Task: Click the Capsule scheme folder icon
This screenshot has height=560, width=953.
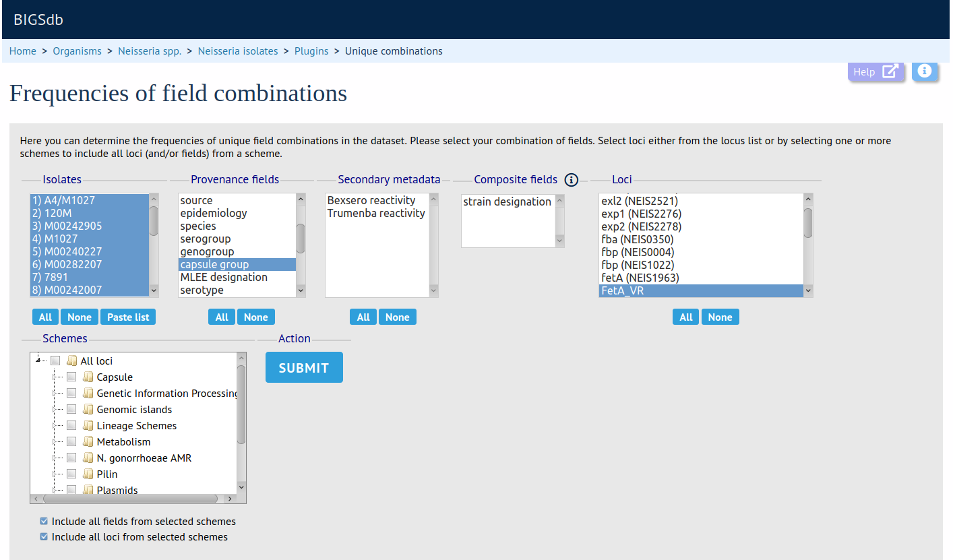Action: 88,377
